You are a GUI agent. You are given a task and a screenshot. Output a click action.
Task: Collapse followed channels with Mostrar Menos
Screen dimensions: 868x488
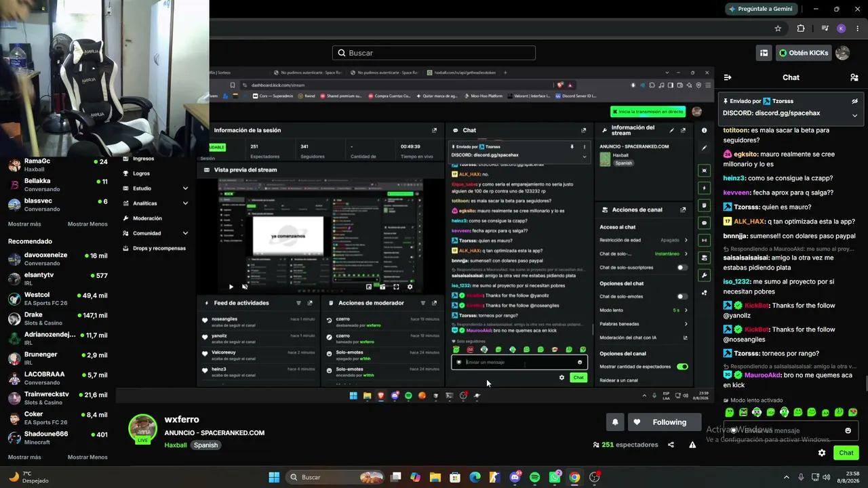coord(87,224)
